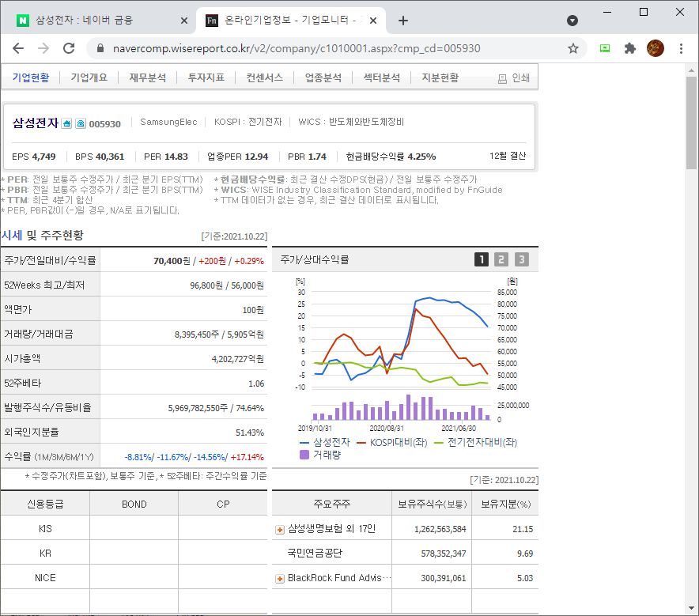Expand the BlackRock Fund Advis row
Viewport: 699px width, 616px height.
pyautogui.click(x=279, y=579)
